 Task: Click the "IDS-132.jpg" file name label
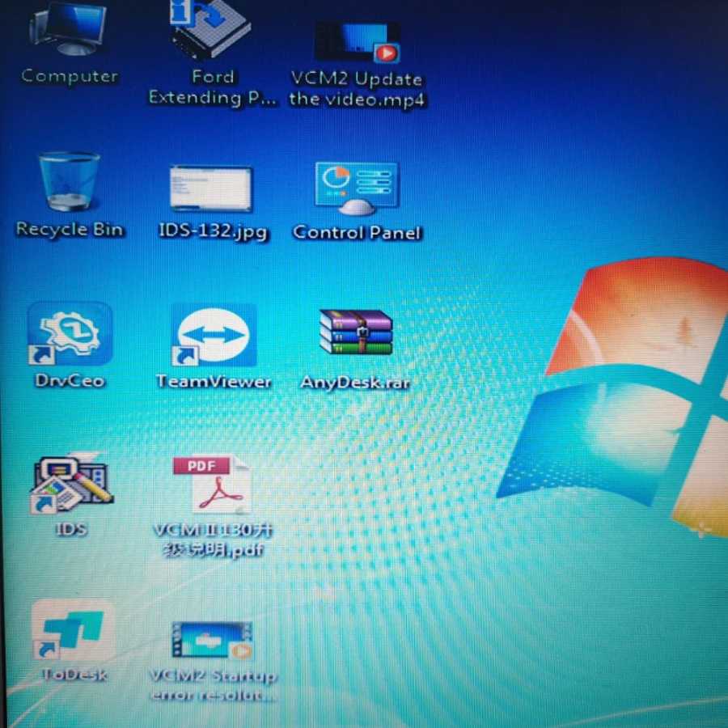point(213,231)
